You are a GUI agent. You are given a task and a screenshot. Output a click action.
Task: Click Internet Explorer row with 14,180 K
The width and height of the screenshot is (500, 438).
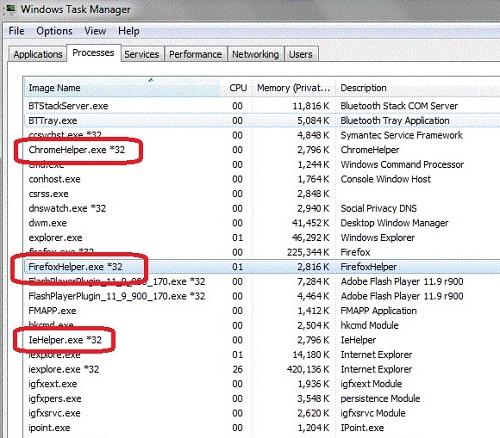coord(262,355)
